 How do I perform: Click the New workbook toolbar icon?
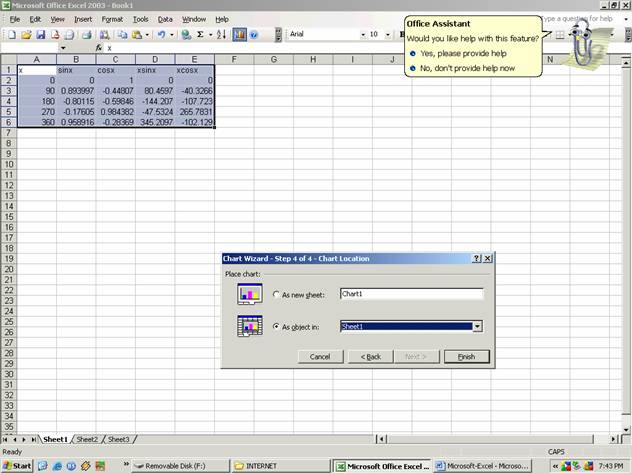(x=12, y=35)
